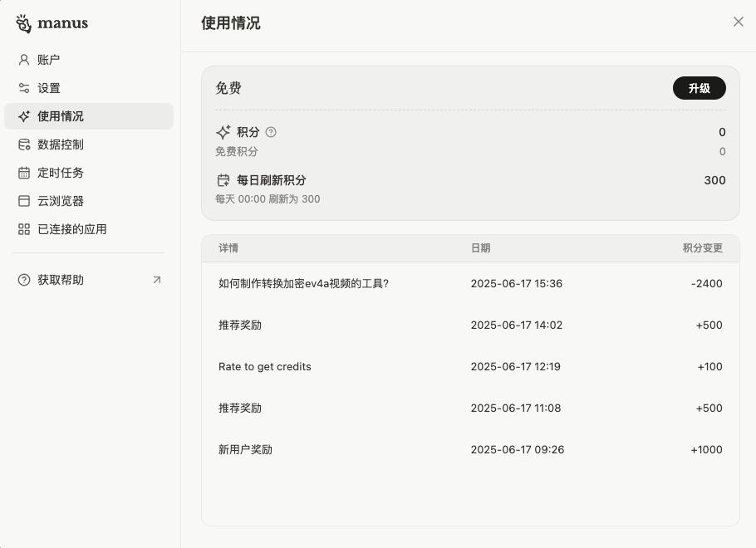Screen dimensions: 756x548
Task: Go to 定时任务 section
Action: coord(89,173)
